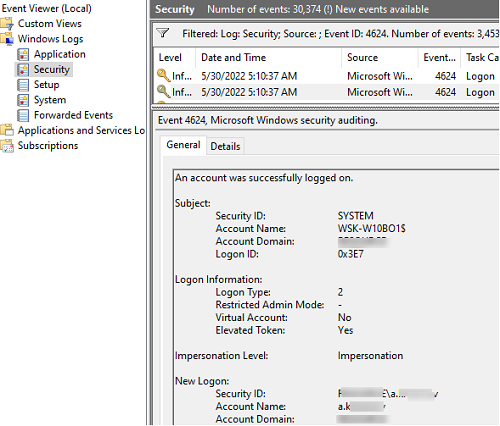Click the key icon of first event row
This screenshot has height=426, width=500.
click(163, 76)
